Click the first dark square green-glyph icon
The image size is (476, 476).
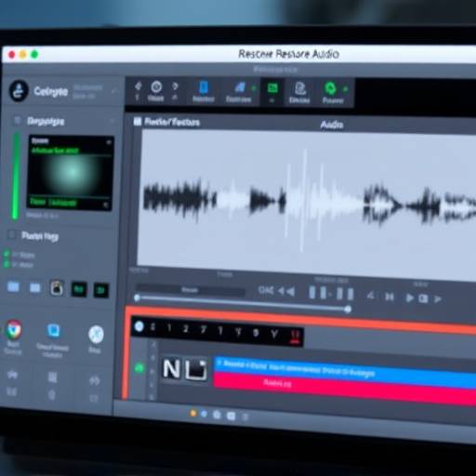pyautogui.click(x=79, y=289)
